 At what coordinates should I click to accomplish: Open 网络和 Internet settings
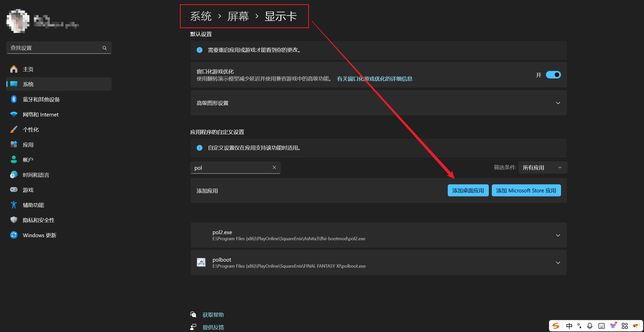[40, 114]
